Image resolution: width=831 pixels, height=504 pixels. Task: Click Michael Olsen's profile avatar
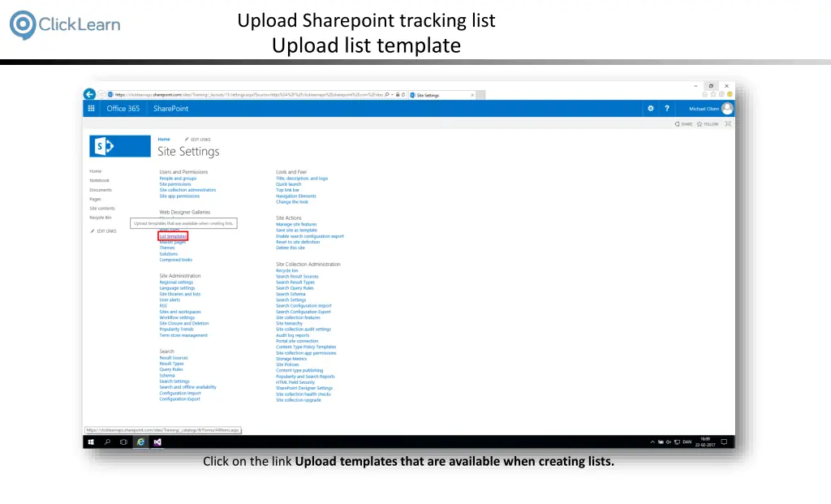pyautogui.click(x=727, y=108)
